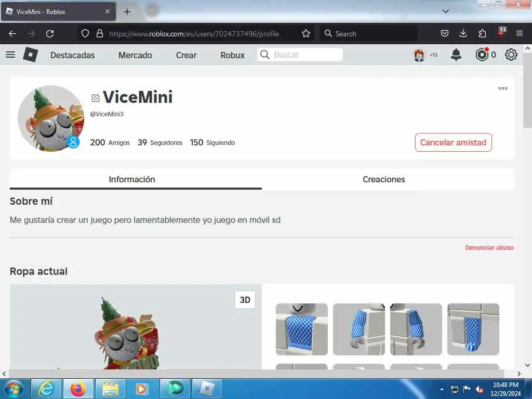Click the vertical scrollbar down arrow
Viewport: 532px width, 399px height.
[528, 365]
